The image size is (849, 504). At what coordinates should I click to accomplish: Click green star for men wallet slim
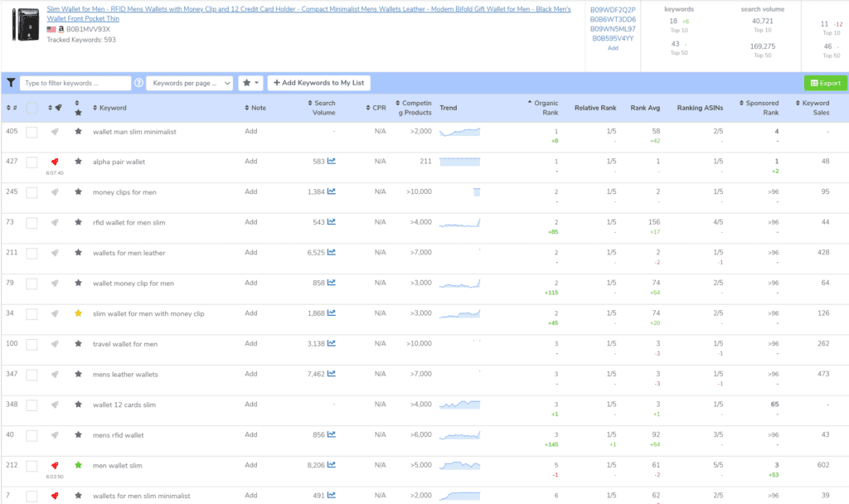click(78, 465)
